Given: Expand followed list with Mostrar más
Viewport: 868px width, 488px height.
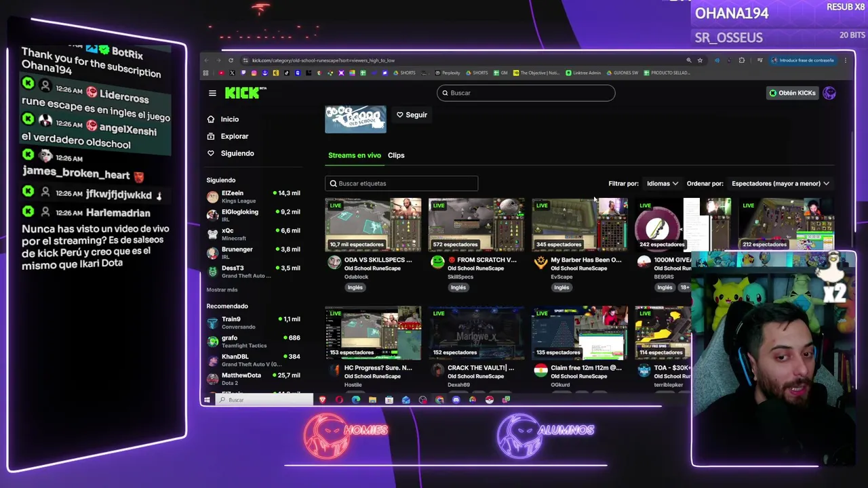Looking at the screenshot, I should coord(222,289).
